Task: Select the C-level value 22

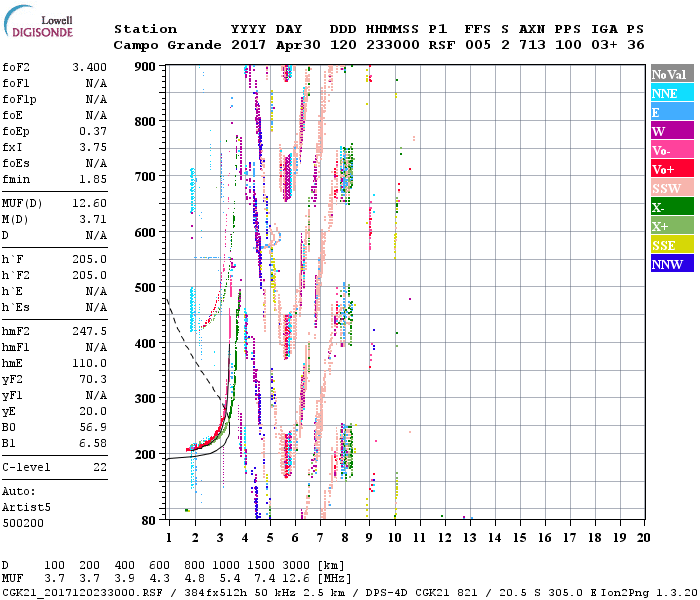Action: [x=98, y=467]
